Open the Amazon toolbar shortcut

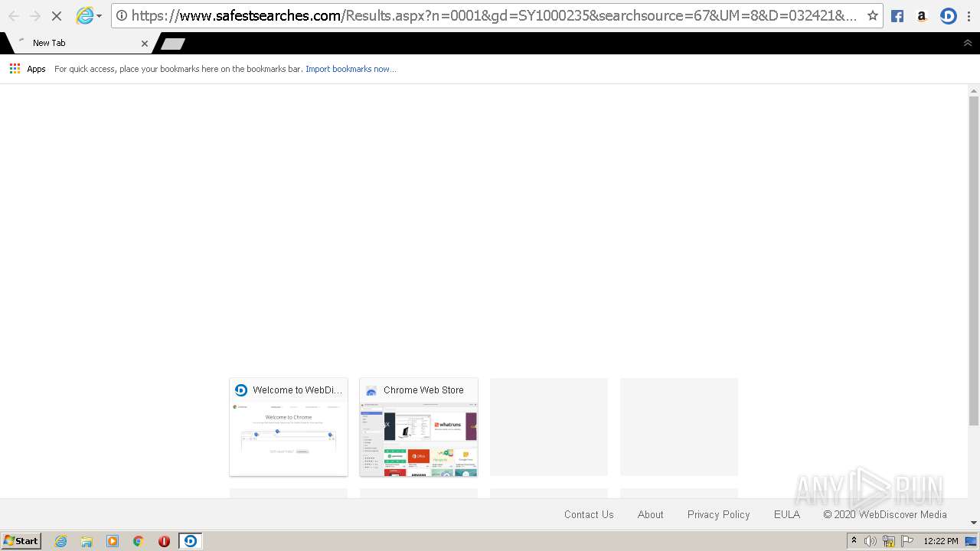tap(922, 16)
